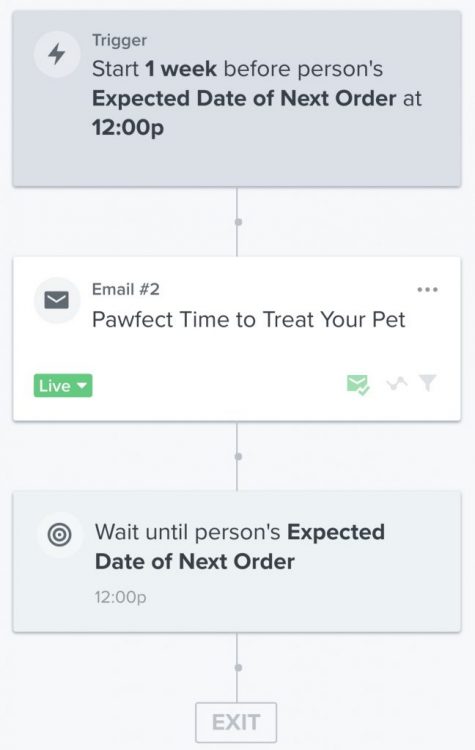Viewport: 475px width, 750px height.
Task: Click the dropdown arrow beside Live
Action: [x=82, y=385]
